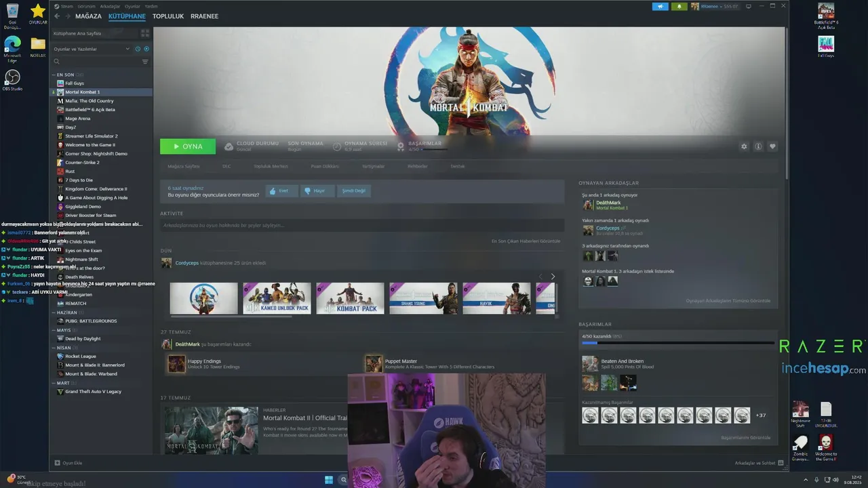Open the green notifications bell
The image size is (868, 488).
pos(679,6)
